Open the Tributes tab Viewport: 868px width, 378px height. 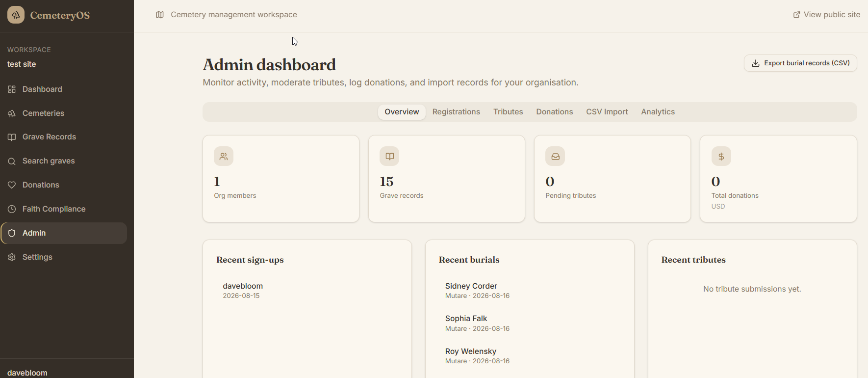click(508, 112)
